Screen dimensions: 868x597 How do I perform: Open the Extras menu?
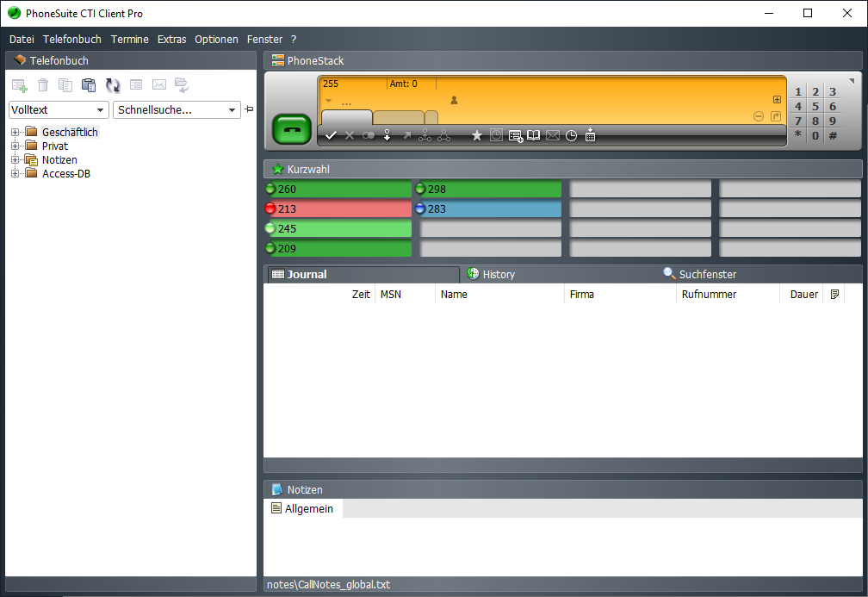(171, 39)
